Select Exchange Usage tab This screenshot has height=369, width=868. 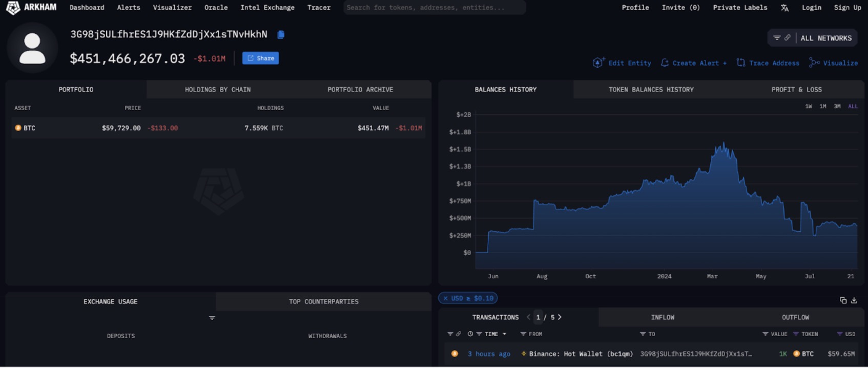tap(111, 301)
